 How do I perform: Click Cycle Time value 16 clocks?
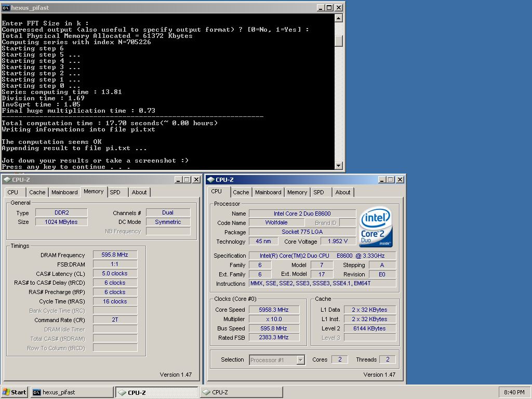point(115,301)
